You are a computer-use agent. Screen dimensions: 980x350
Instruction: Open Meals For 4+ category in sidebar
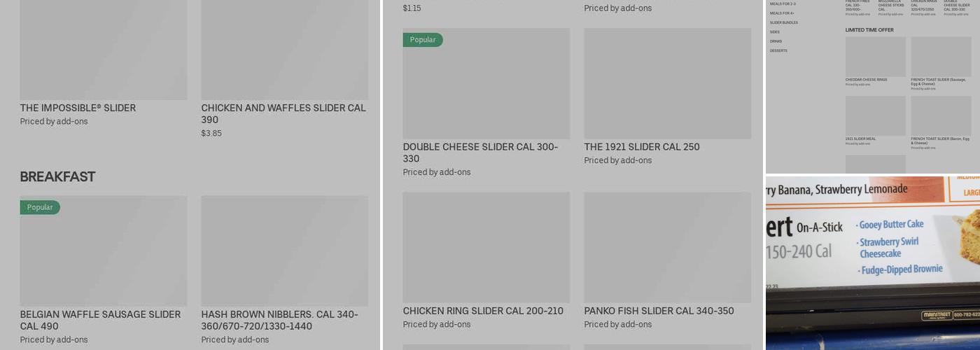[x=782, y=13]
